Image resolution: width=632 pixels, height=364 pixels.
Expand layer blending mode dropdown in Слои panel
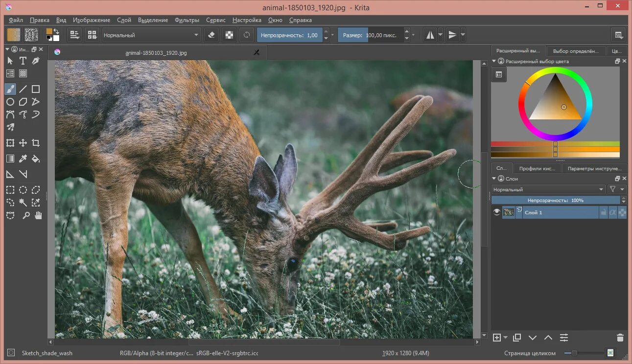click(x=548, y=189)
